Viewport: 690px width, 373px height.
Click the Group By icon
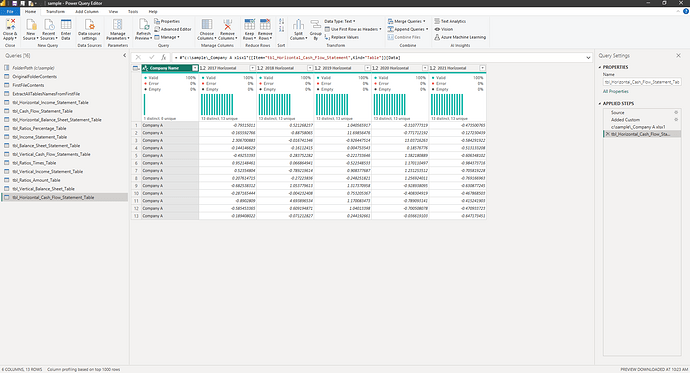[316, 25]
